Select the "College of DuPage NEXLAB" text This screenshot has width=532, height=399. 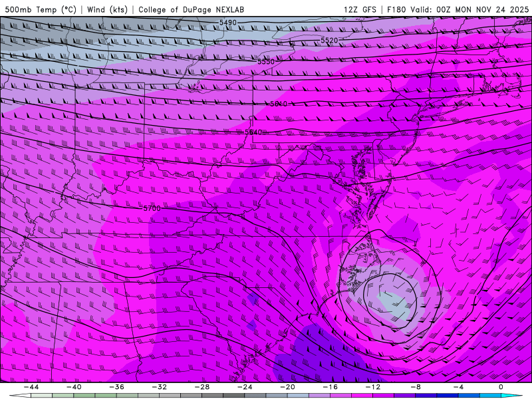tap(191, 9)
